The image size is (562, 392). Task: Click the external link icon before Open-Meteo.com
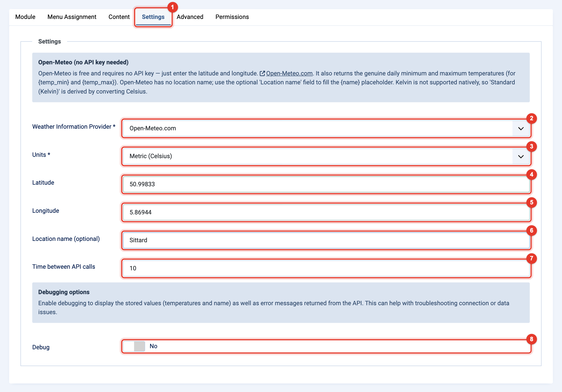[x=262, y=74]
